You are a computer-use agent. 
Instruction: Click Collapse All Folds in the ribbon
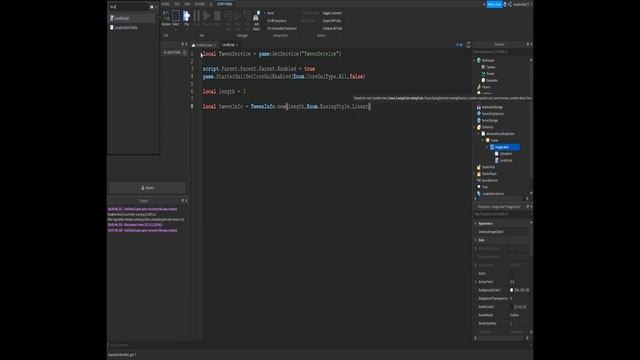pyautogui.click(x=332, y=29)
